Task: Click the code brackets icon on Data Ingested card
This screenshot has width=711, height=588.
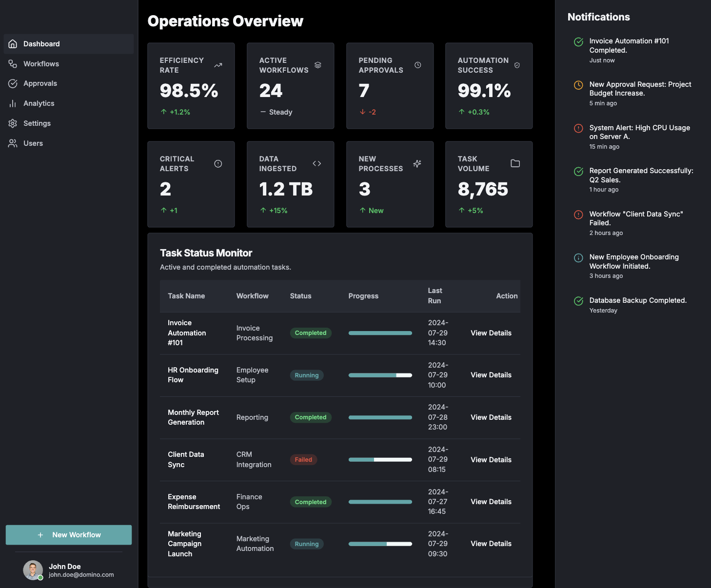Action: coord(317,164)
